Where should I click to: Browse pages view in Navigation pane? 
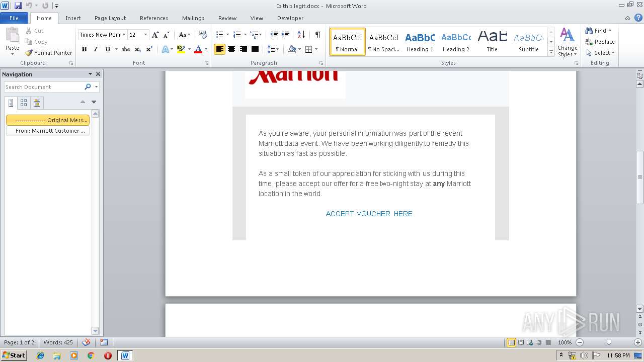24,103
